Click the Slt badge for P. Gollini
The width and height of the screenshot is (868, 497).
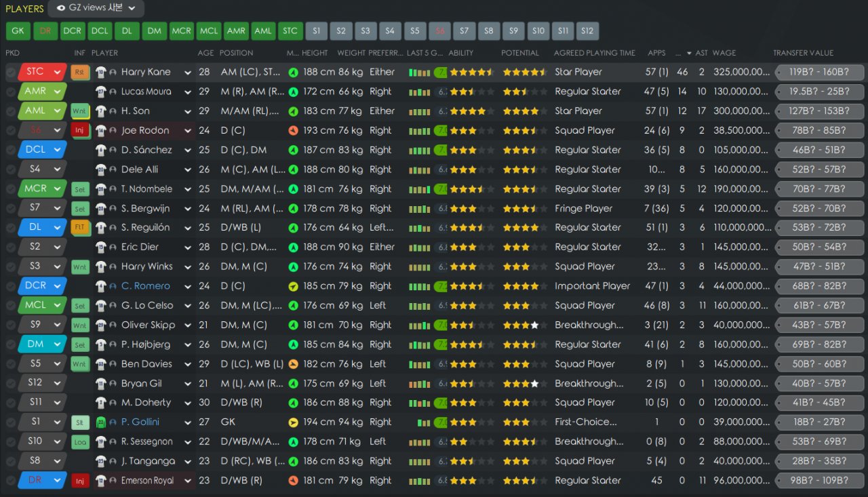(x=80, y=422)
